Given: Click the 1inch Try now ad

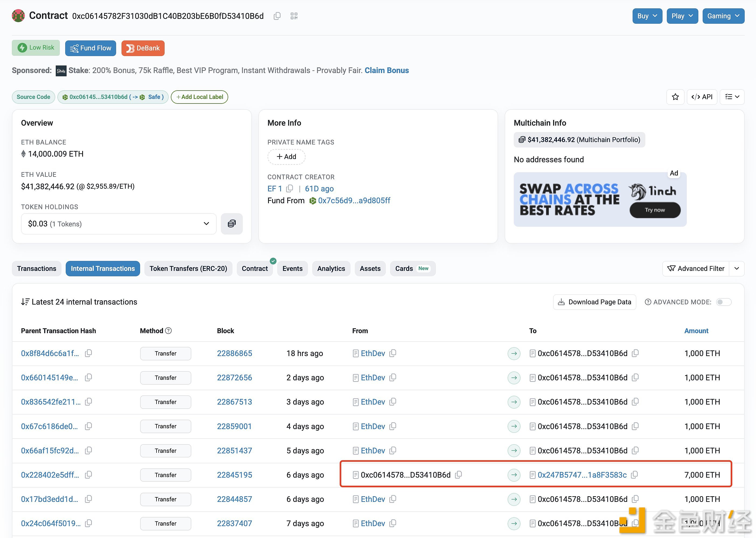Looking at the screenshot, I should pyautogui.click(x=655, y=210).
